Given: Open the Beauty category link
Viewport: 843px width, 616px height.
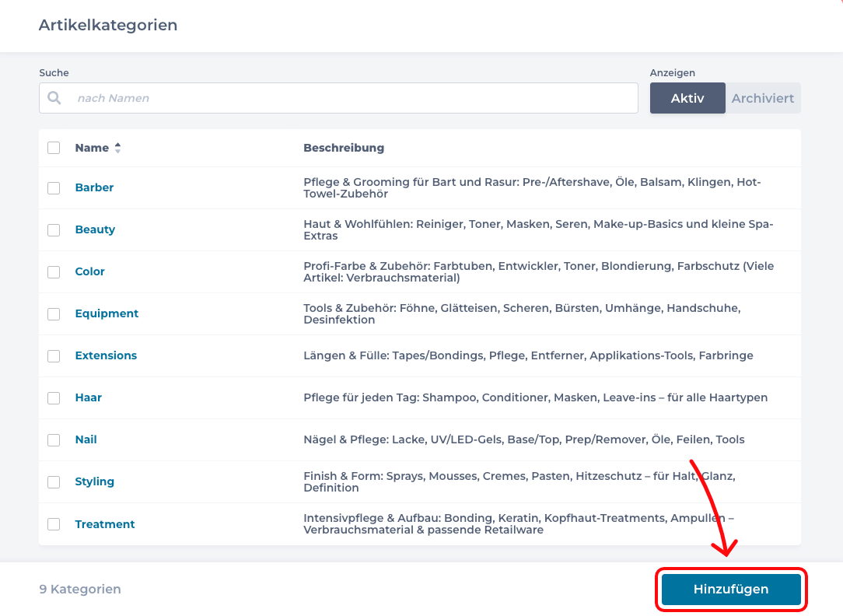Looking at the screenshot, I should tap(95, 229).
